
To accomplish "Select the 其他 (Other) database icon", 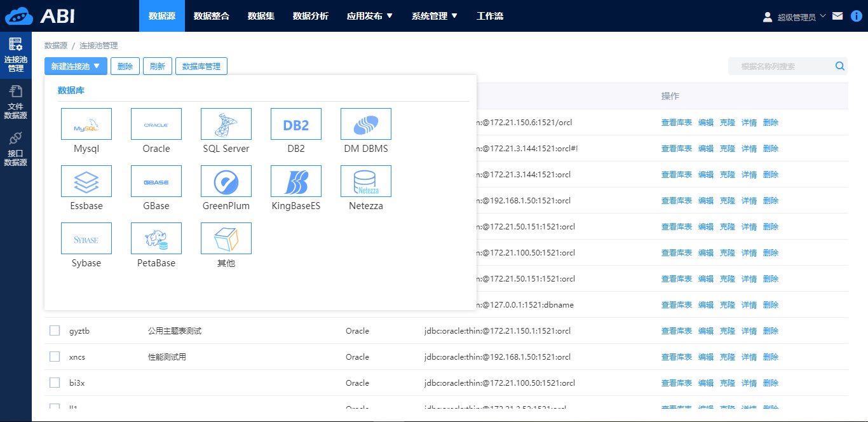I will click(x=226, y=238).
